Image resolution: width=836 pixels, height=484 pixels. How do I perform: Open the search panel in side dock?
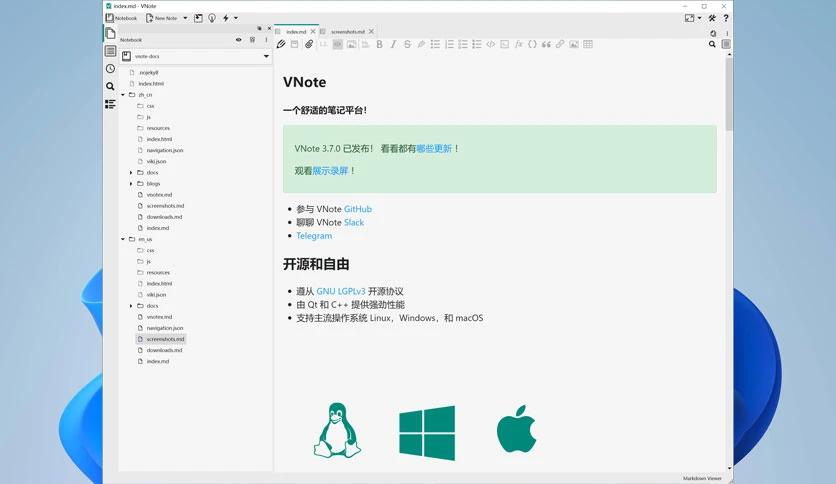click(110, 86)
